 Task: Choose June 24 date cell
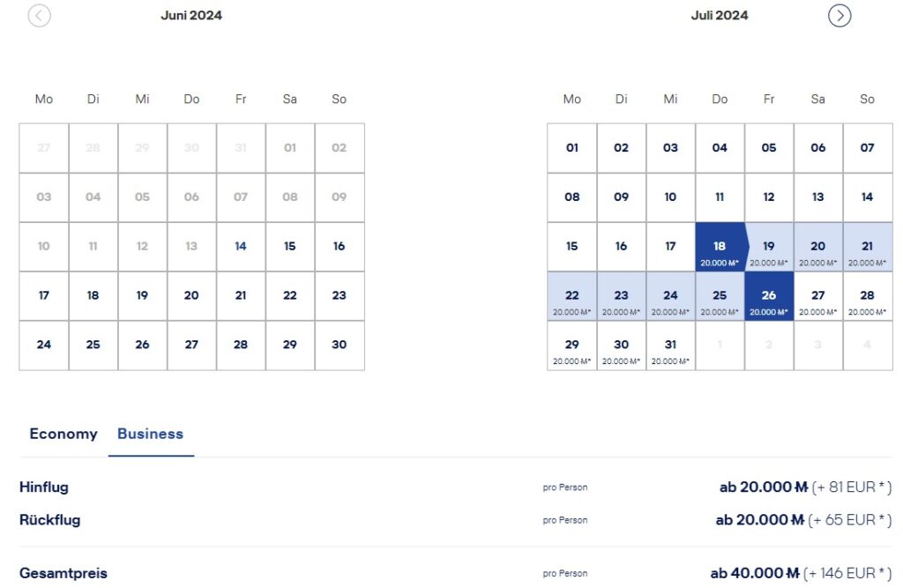pos(44,346)
